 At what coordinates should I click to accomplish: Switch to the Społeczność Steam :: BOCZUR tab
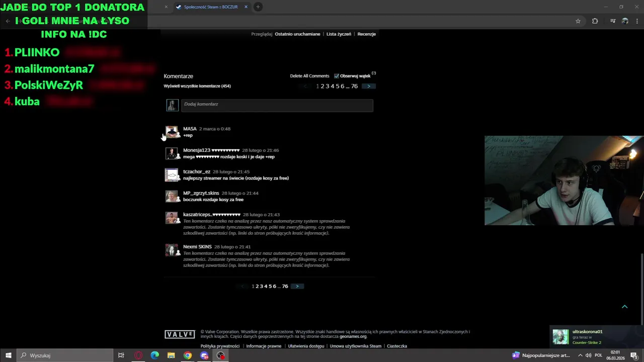click(x=211, y=7)
